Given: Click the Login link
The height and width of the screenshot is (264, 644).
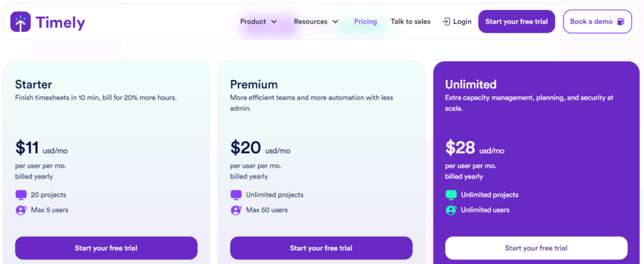Looking at the screenshot, I should (462, 21).
